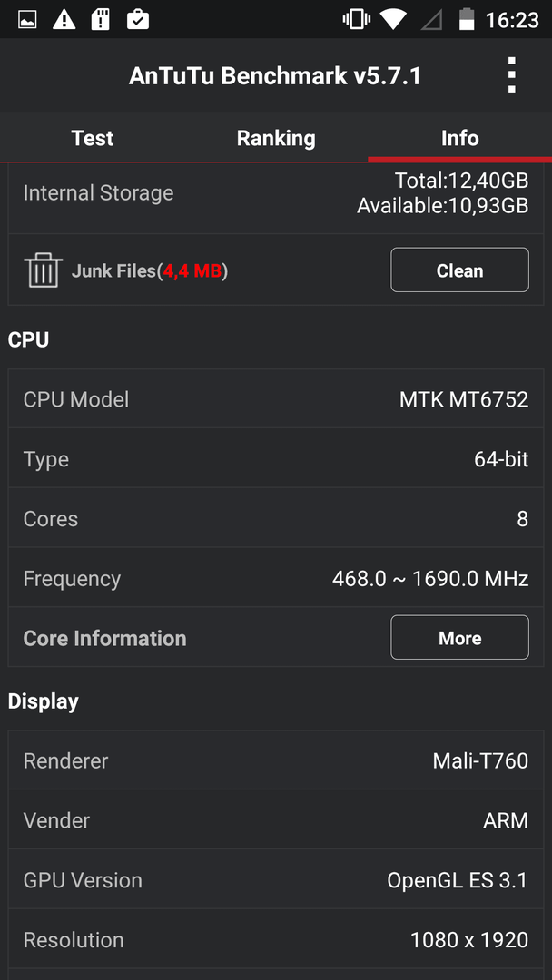Tap the Wi-Fi signal icon
The height and width of the screenshot is (980, 552).
393,19
